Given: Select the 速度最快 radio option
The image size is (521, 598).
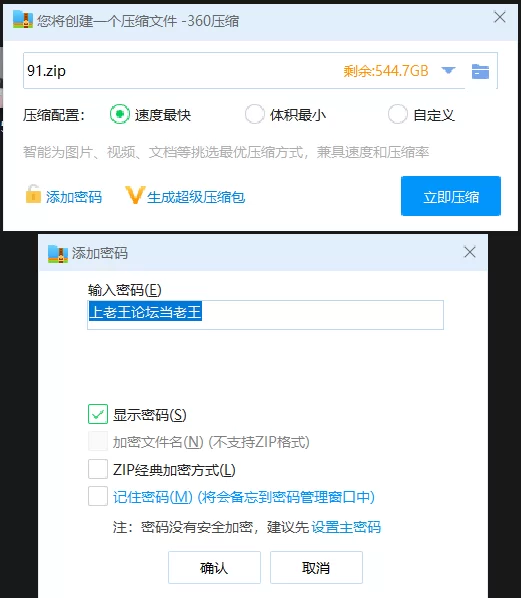Looking at the screenshot, I should (x=120, y=114).
